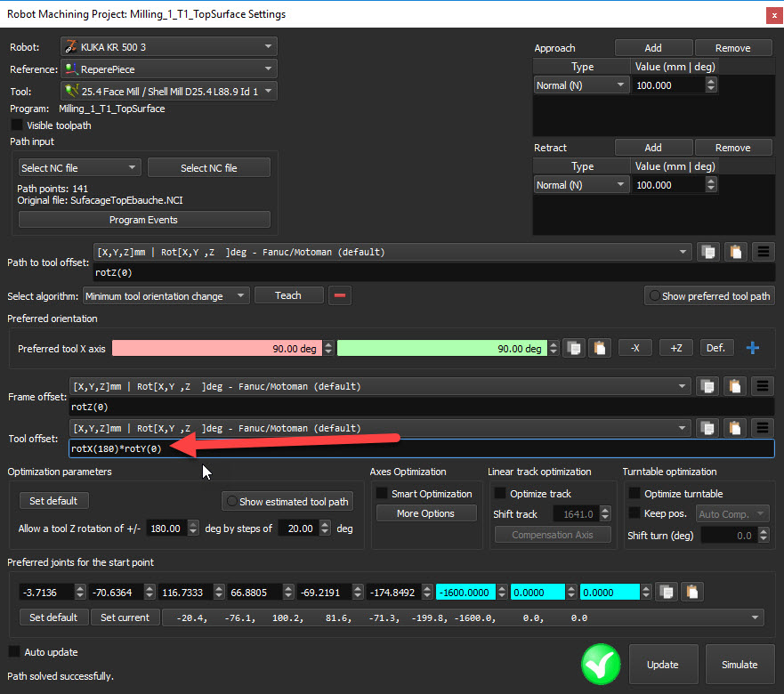Open the Frame offset format dropdown

381,386
